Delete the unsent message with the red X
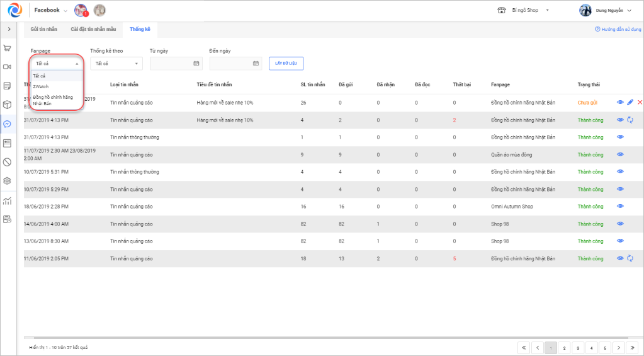 click(x=640, y=102)
